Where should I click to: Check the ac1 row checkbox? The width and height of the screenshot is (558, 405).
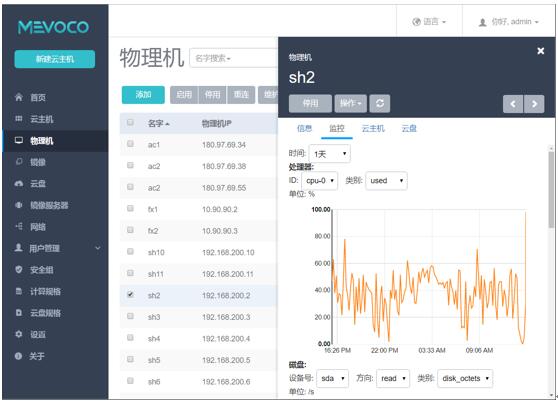pyautogui.click(x=130, y=143)
